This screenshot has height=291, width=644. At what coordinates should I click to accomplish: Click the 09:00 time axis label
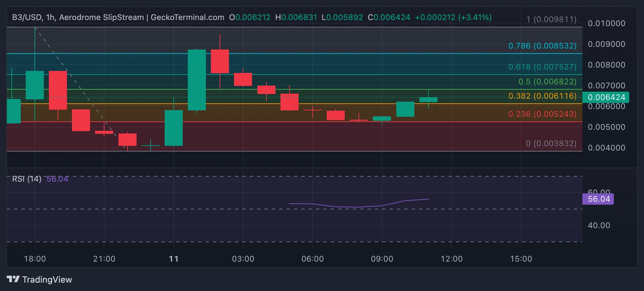[x=382, y=259]
